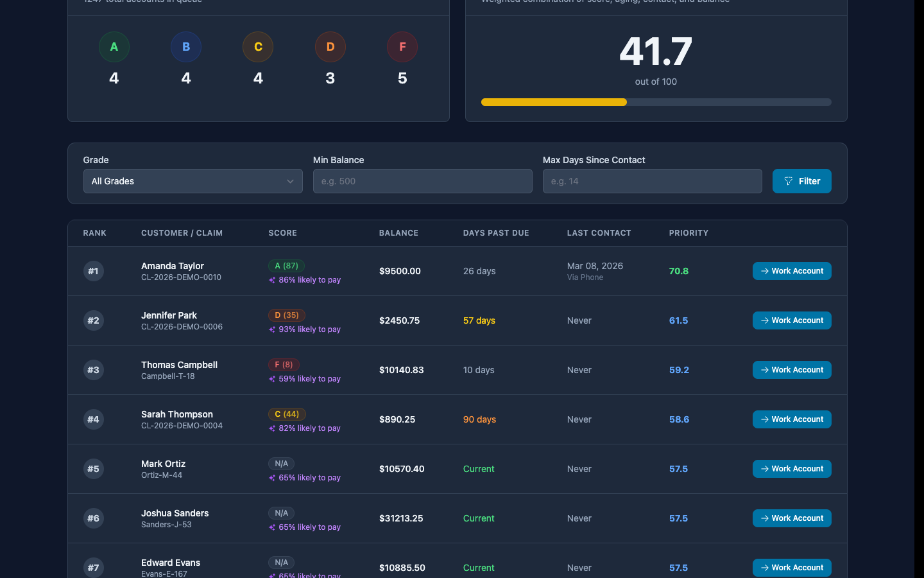Select the blue grade B circle
This screenshot has width=924, height=578.
point(186,46)
